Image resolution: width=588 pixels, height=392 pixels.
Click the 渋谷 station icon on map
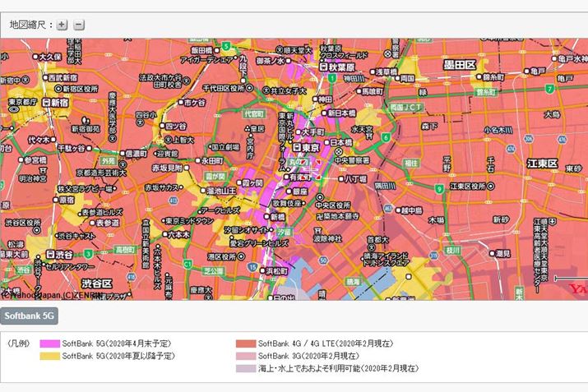coord(50,255)
